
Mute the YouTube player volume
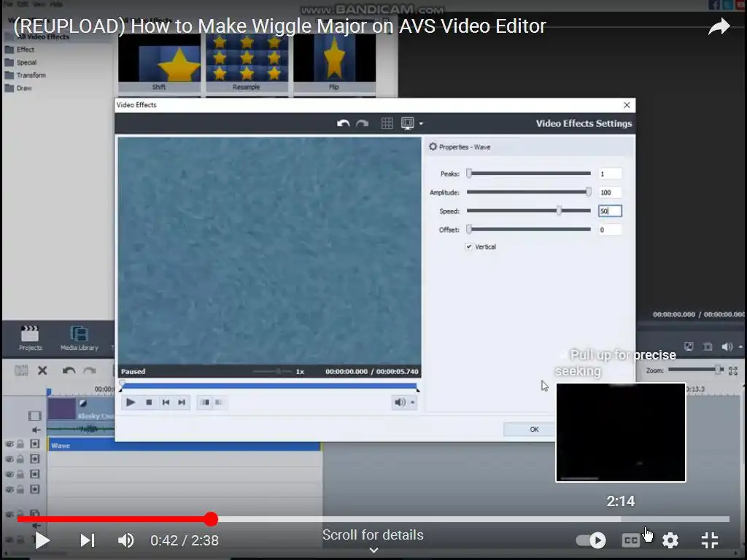coord(125,540)
